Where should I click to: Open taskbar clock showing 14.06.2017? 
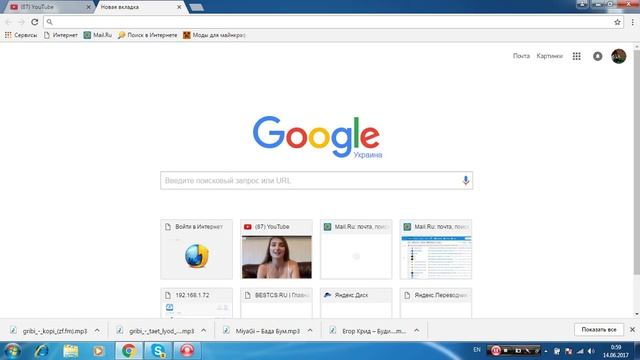tap(616, 351)
